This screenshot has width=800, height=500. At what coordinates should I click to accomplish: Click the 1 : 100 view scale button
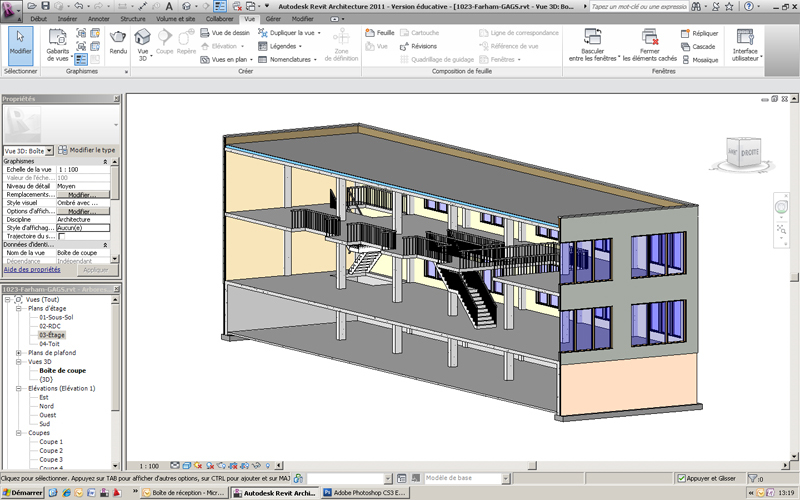point(149,466)
